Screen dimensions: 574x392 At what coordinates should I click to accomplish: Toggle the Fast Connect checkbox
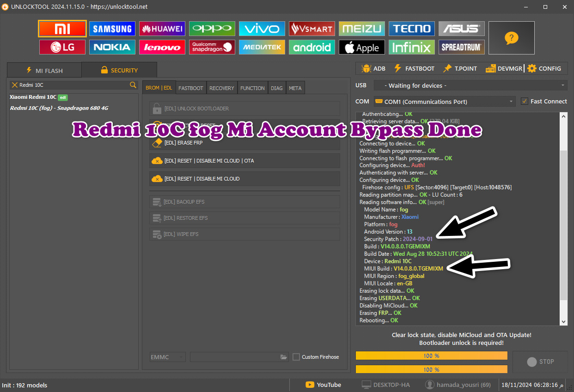[x=524, y=102]
